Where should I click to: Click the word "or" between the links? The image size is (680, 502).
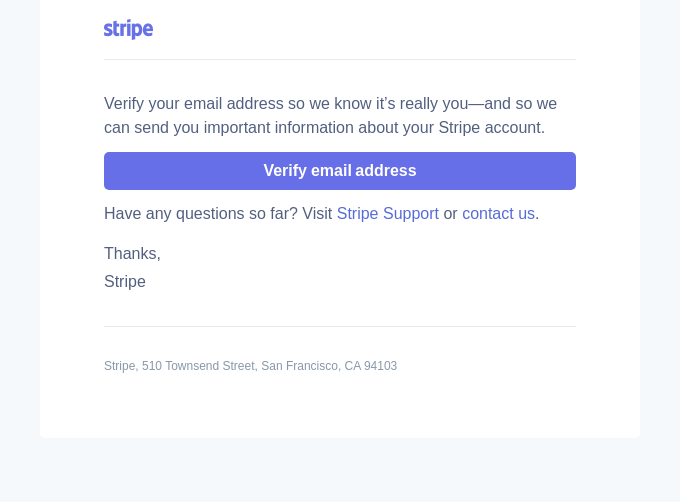click(x=450, y=214)
